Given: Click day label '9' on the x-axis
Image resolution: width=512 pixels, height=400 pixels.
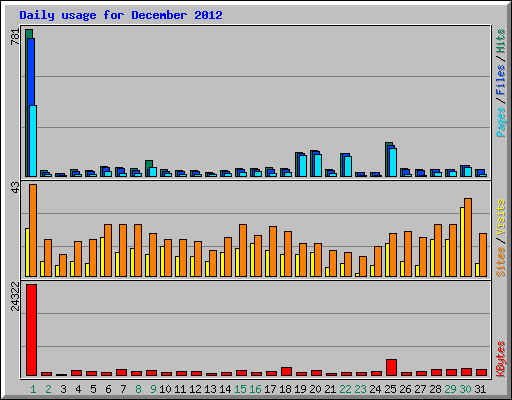Looking at the screenshot, I should (x=153, y=389).
